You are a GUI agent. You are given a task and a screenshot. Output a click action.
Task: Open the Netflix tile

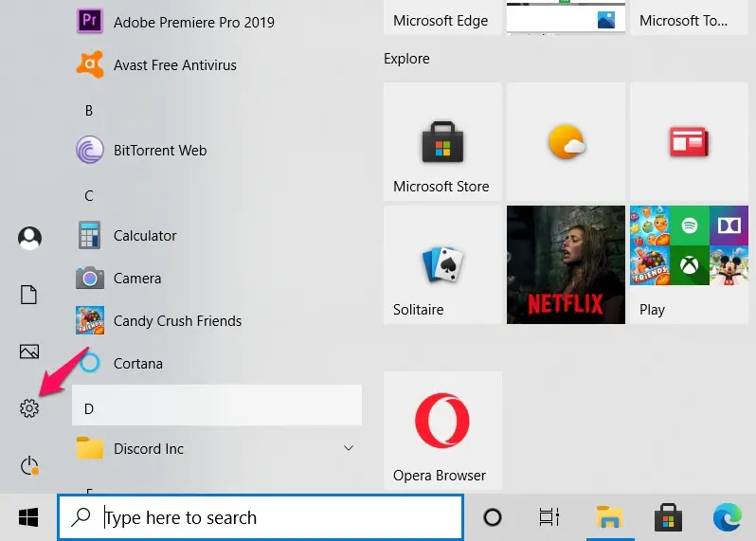click(566, 264)
